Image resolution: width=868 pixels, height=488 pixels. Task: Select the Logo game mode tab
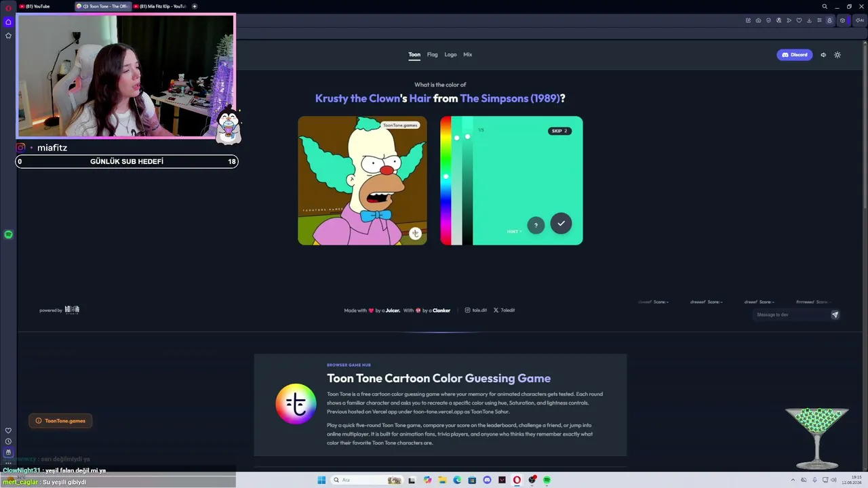click(450, 54)
